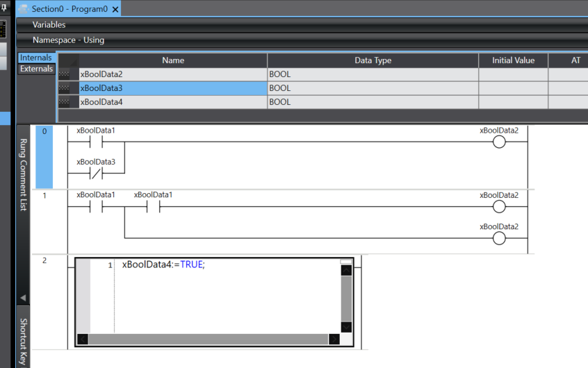Select the first xBoolData1 contact on rung 1
This screenshot has width=588, height=368.
96,207
